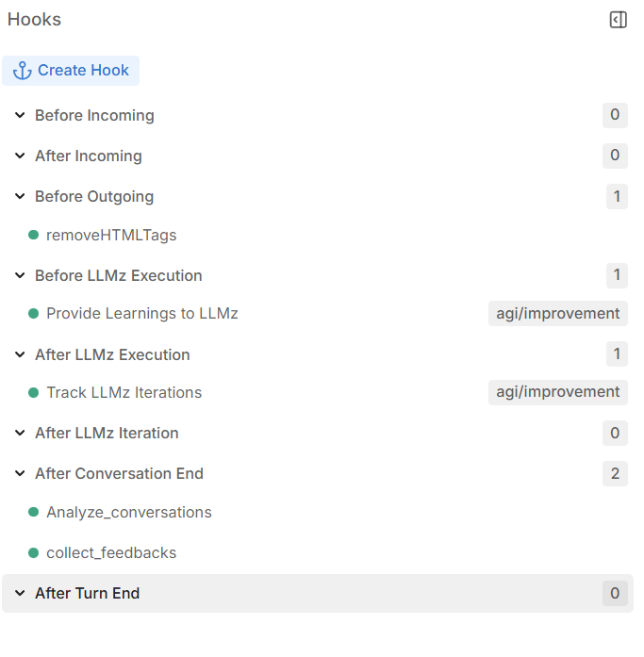Collapse the Hooks side panel
Image resolution: width=644 pixels, height=657 pixels.
[x=618, y=20]
